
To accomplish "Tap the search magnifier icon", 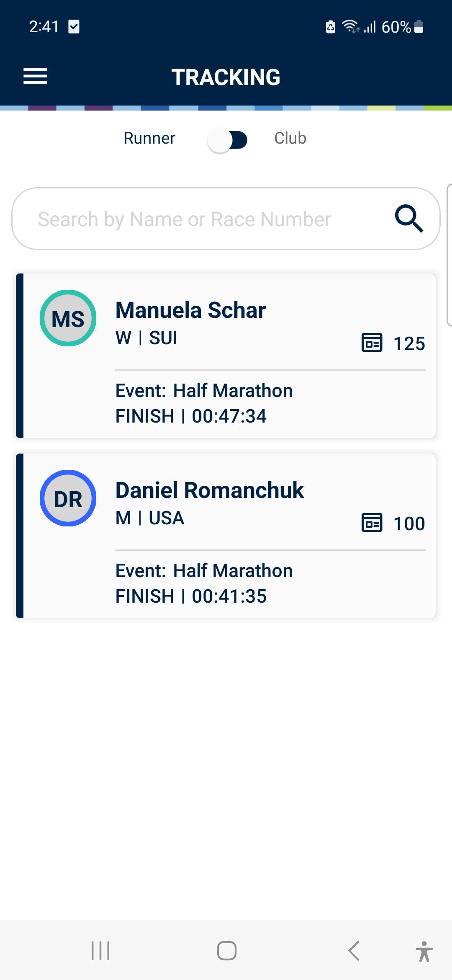I will pyautogui.click(x=409, y=219).
